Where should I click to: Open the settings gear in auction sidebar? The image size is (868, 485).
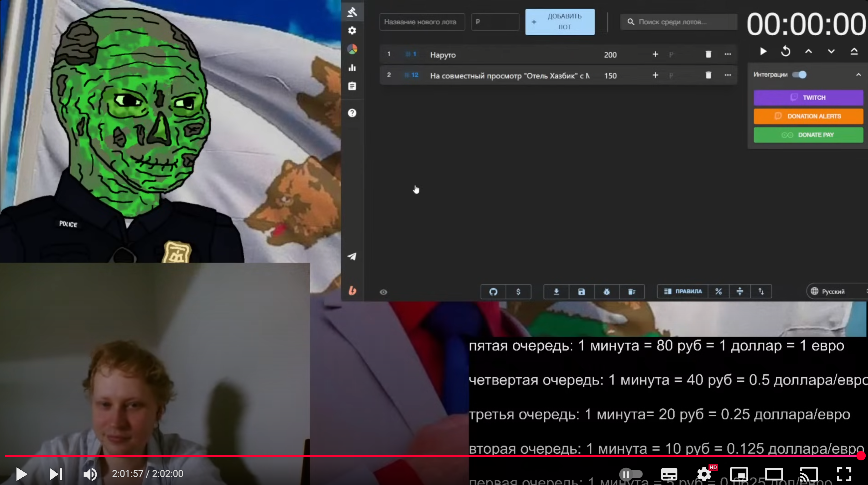pyautogui.click(x=352, y=31)
